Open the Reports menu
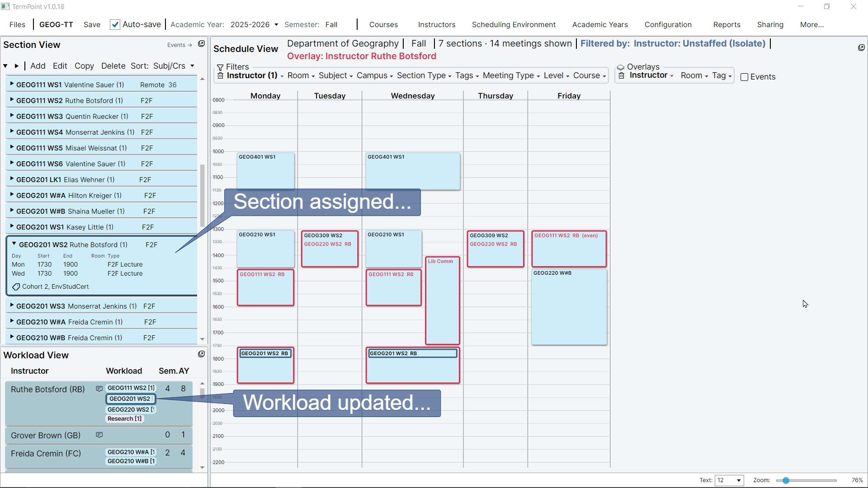Screen dimensions: 868x488 pos(727,24)
